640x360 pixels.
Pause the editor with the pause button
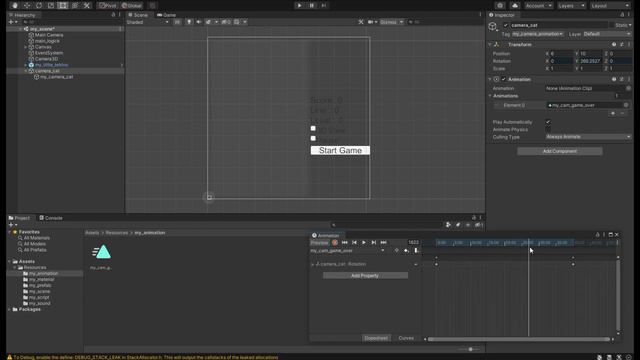tap(311, 6)
